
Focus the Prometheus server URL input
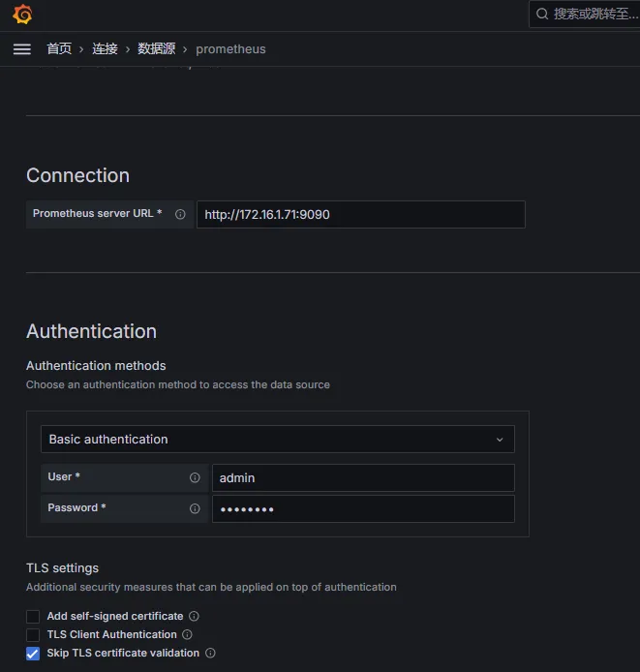coord(361,214)
